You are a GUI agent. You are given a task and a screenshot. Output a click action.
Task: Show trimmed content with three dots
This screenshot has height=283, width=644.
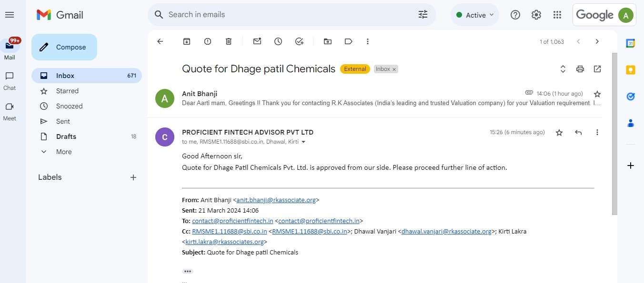pyautogui.click(x=188, y=271)
